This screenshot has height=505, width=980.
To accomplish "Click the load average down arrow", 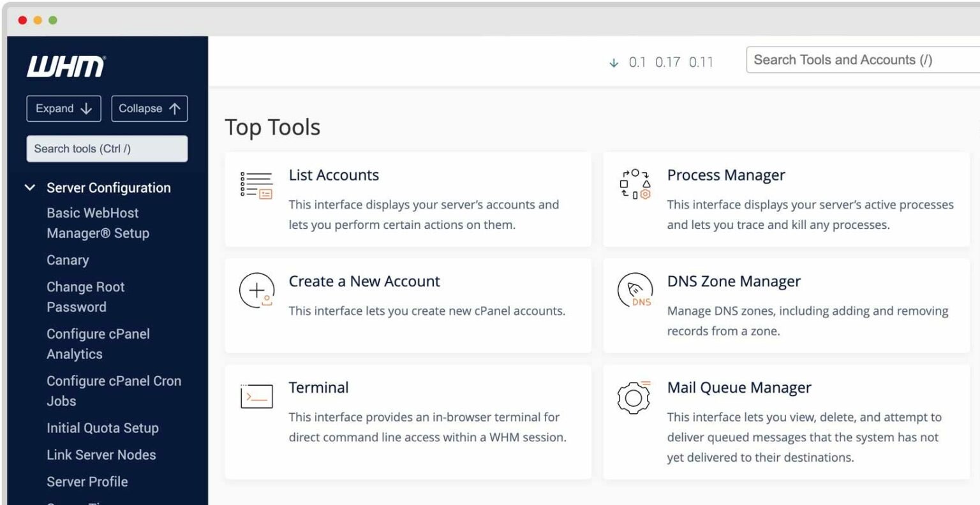I will [x=614, y=62].
